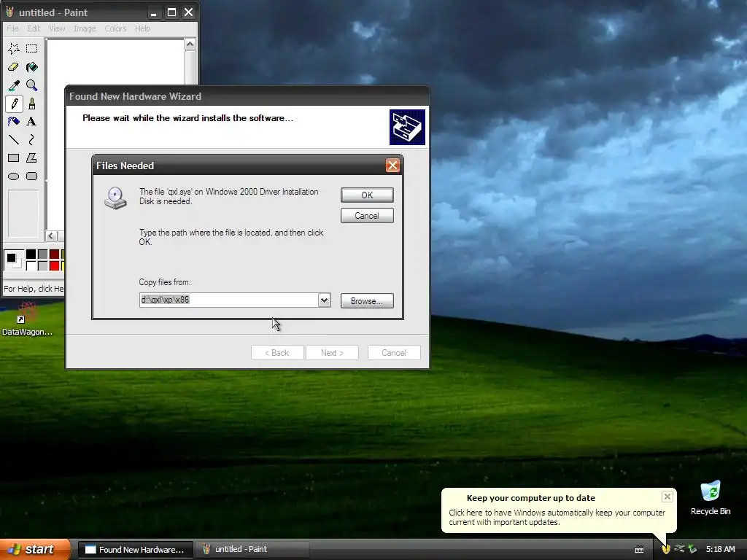The height and width of the screenshot is (560, 747).
Task: Select the Curve tool in Paint
Action: [x=31, y=139]
